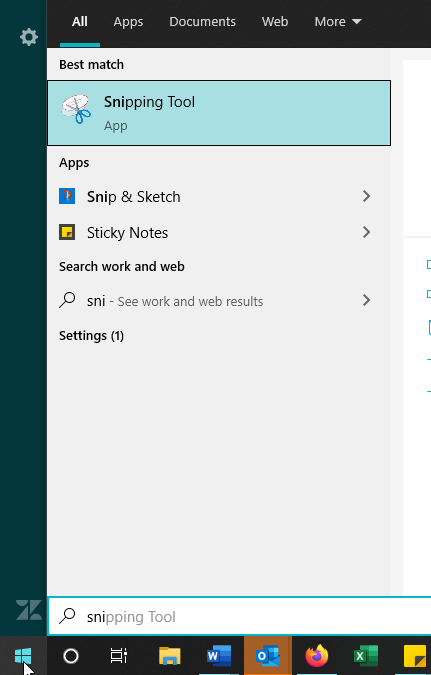Open the Snip & Sketch app icon
This screenshot has width=431, height=675.
pyautogui.click(x=67, y=196)
